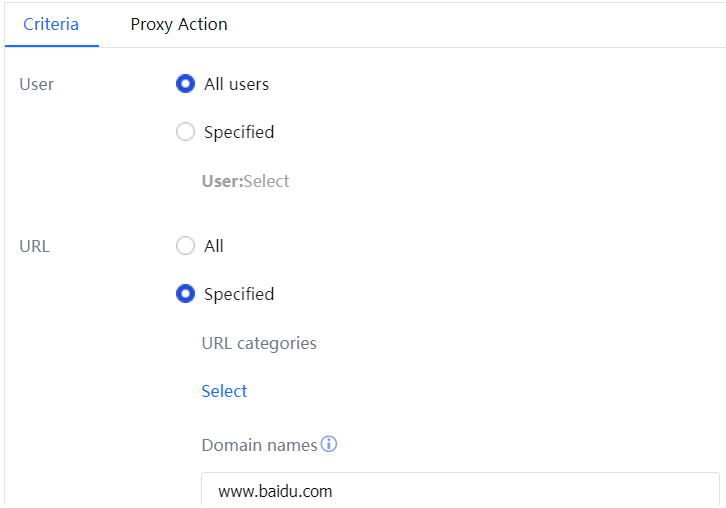Click 'All' option text in URL section
The height and width of the screenshot is (508, 726).
coord(214,246)
